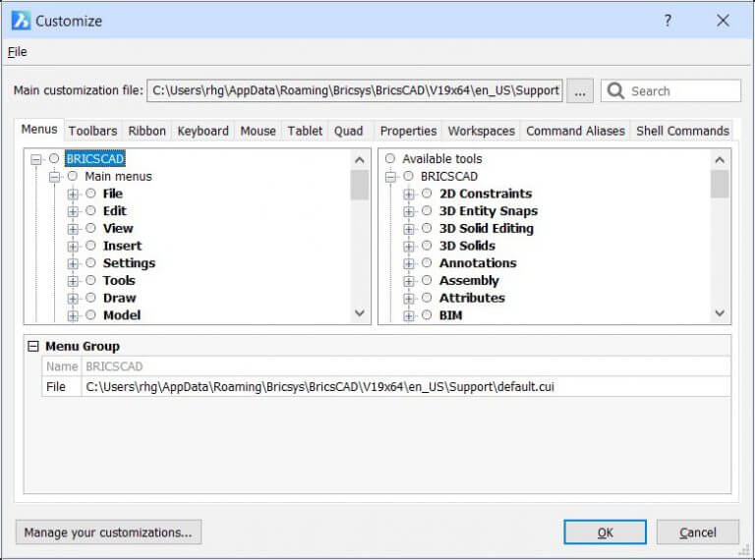This screenshot has height=560, width=755.
Task: Click the main customization file path field
Action: (x=355, y=90)
